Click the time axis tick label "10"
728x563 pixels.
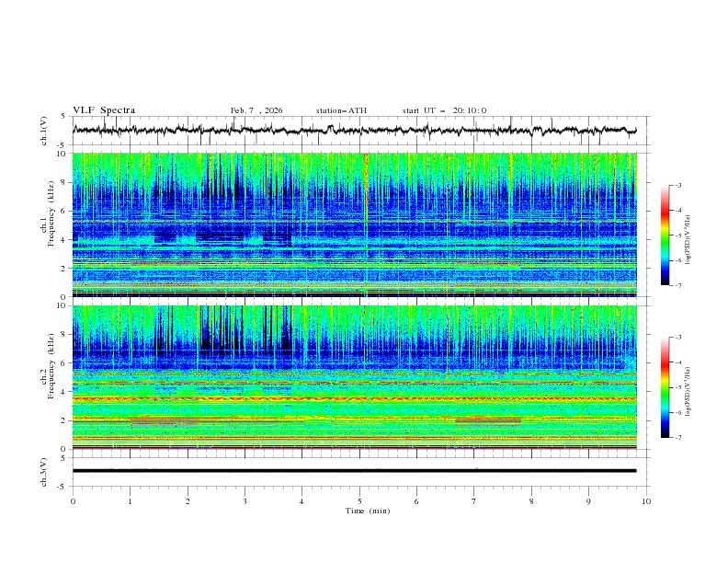pos(646,501)
